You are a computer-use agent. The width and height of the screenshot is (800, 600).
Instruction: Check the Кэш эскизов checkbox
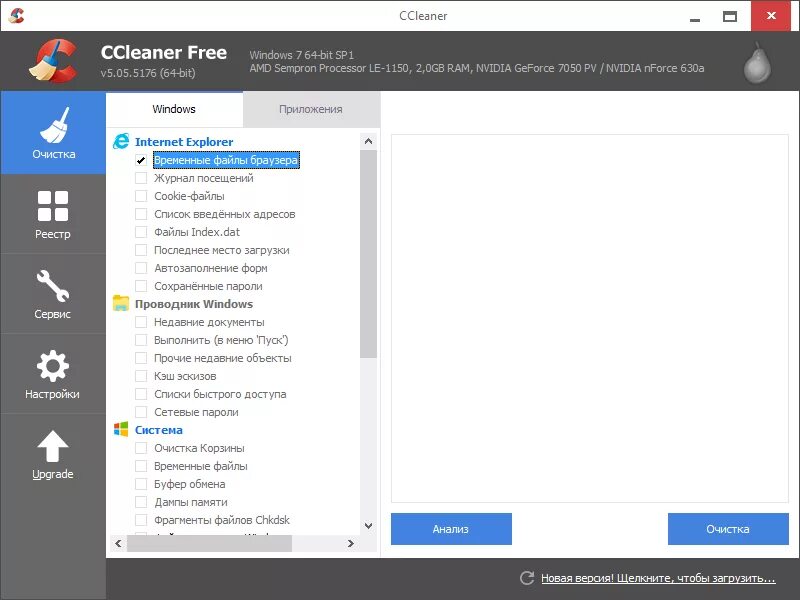[141, 376]
